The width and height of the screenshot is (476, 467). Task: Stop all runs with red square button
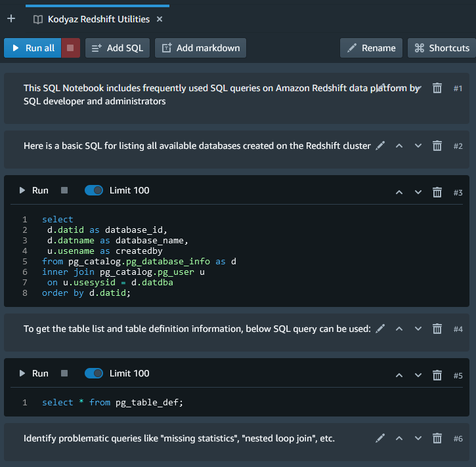tap(70, 48)
